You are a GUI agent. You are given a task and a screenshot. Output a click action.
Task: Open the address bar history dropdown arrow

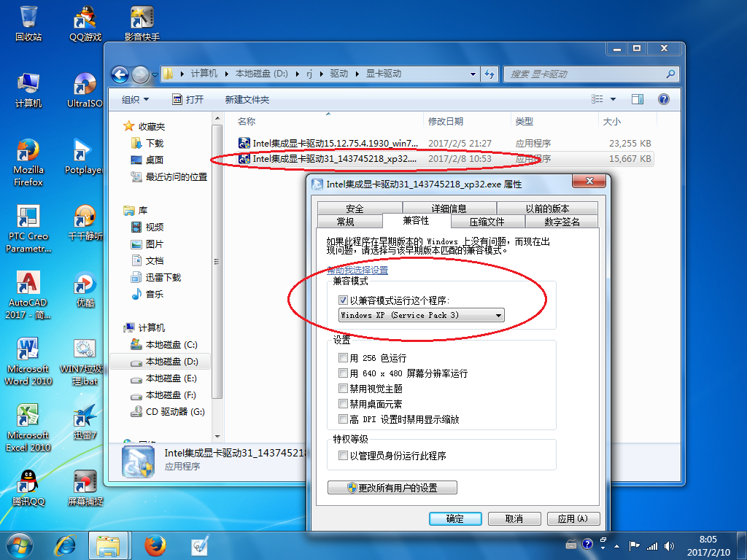[x=473, y=74]
